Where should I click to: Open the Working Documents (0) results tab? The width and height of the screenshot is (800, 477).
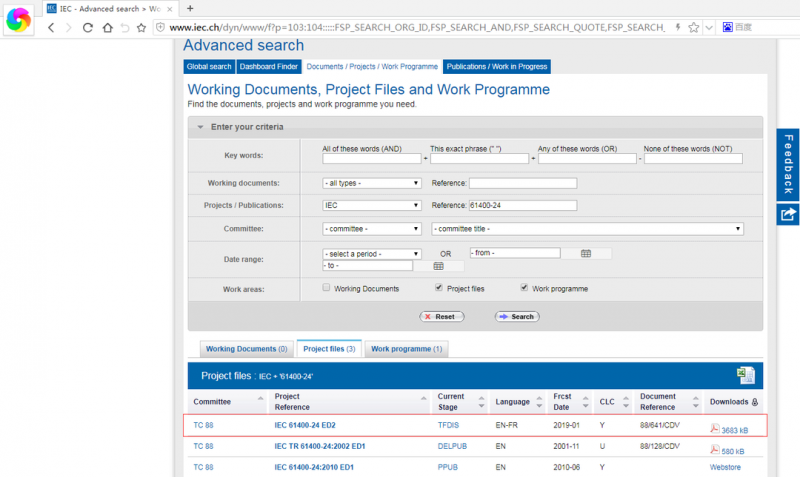click(246, 349)
